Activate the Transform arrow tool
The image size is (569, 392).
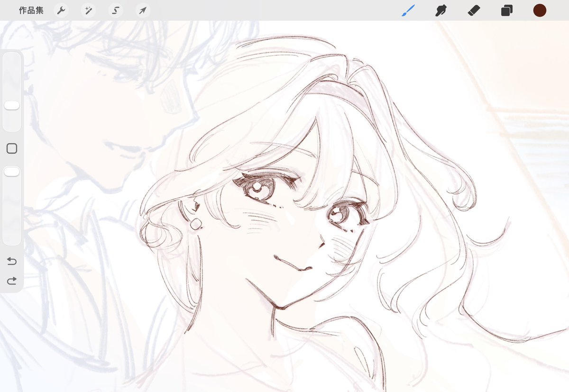point(143,10)
